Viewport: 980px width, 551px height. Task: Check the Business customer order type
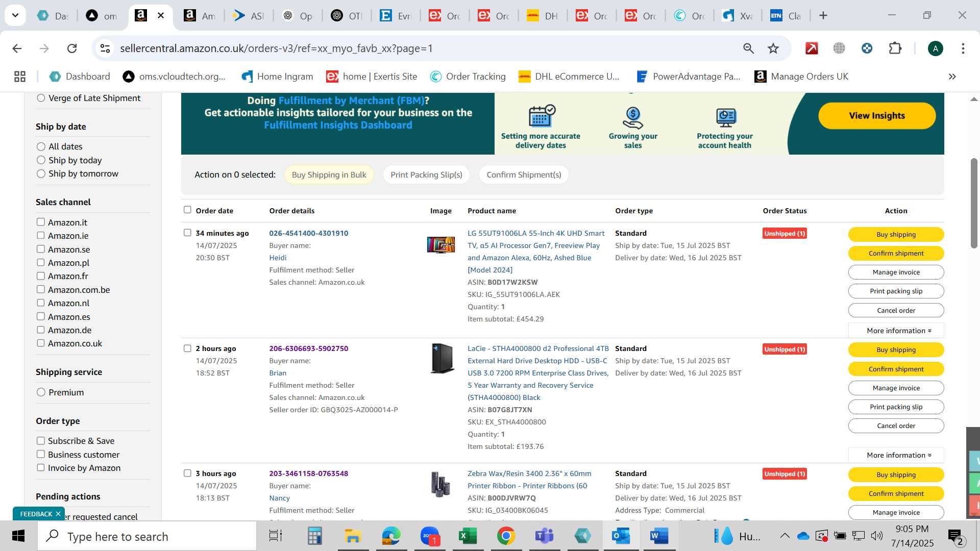pos(41,454)
